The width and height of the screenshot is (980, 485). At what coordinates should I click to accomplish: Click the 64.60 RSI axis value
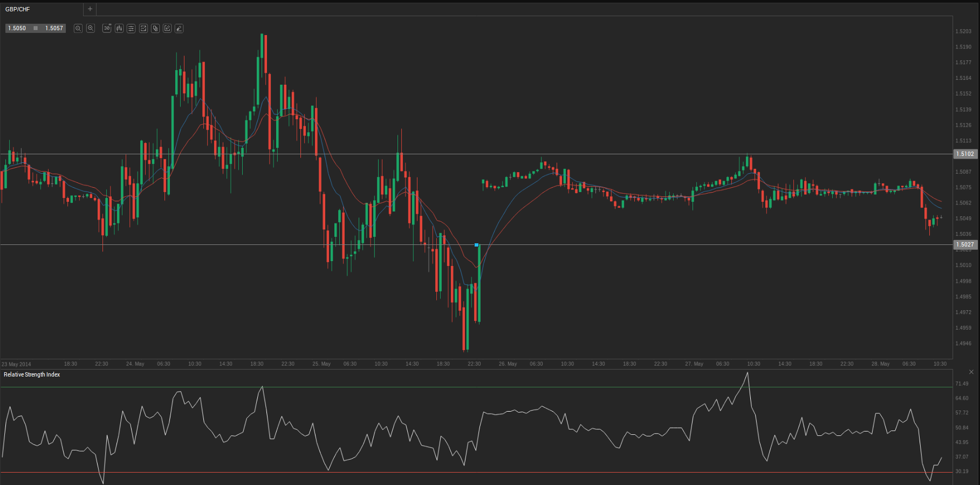point(962,399)
